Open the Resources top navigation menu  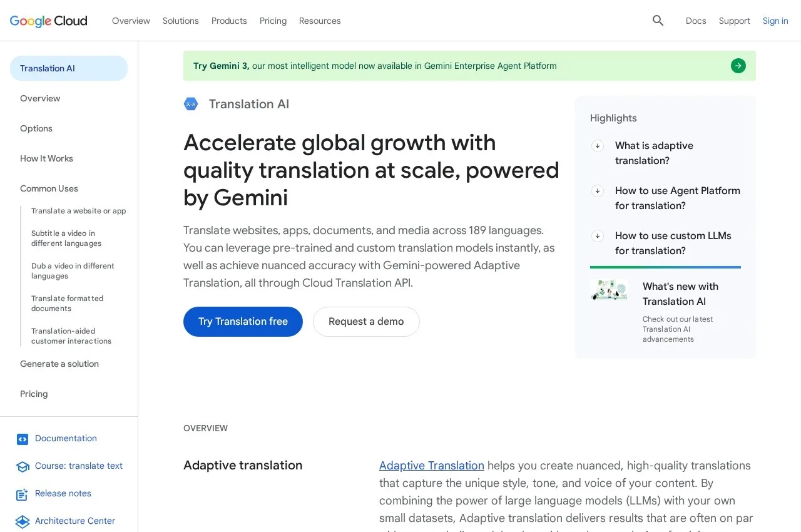[320, 21]
